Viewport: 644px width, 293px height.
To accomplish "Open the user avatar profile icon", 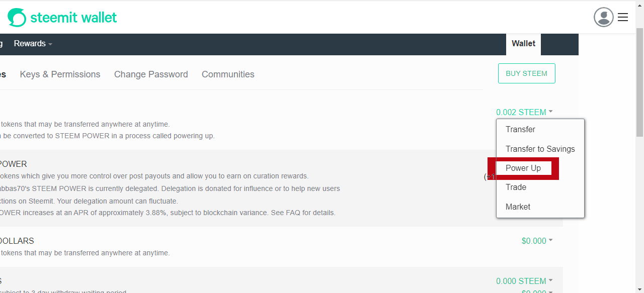I will [x=603, y=17].
